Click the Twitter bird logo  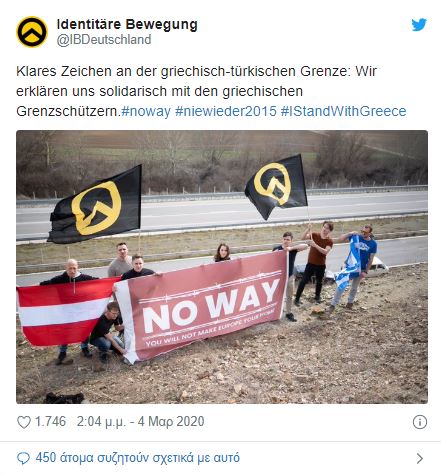point(419,25)
